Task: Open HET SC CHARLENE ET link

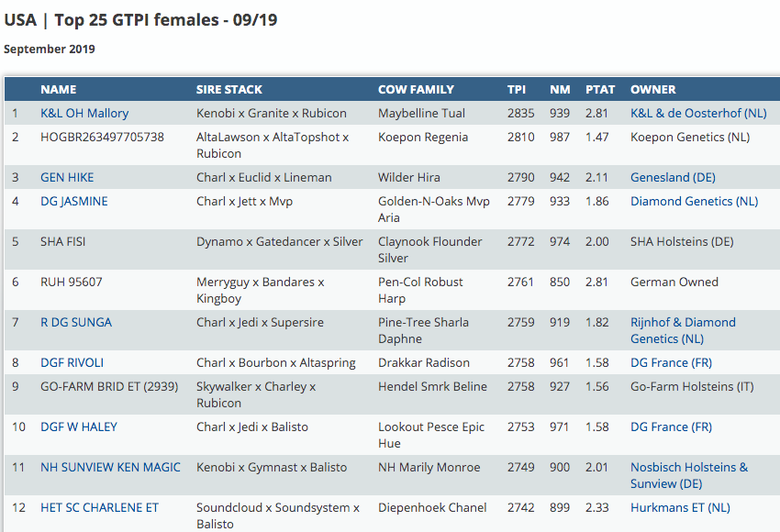Action: click(99, 508)
